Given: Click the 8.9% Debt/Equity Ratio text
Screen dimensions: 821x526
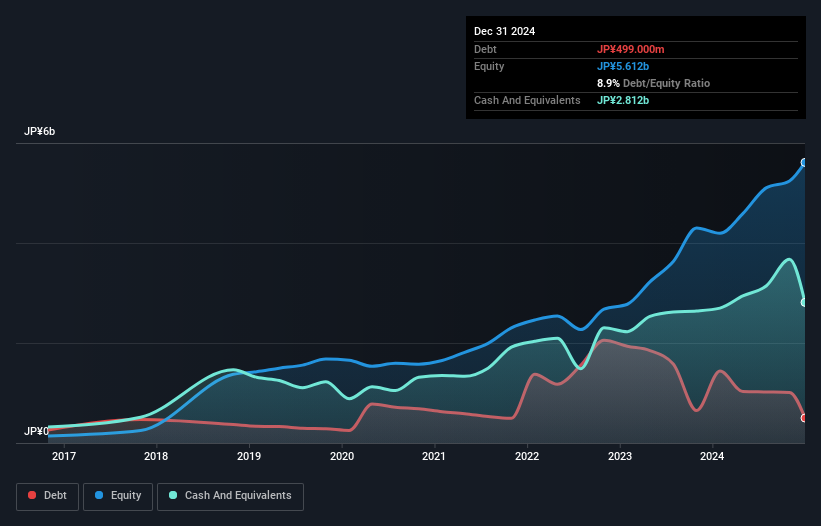Looking at the screenshot, I should click(x=653, y=83).
